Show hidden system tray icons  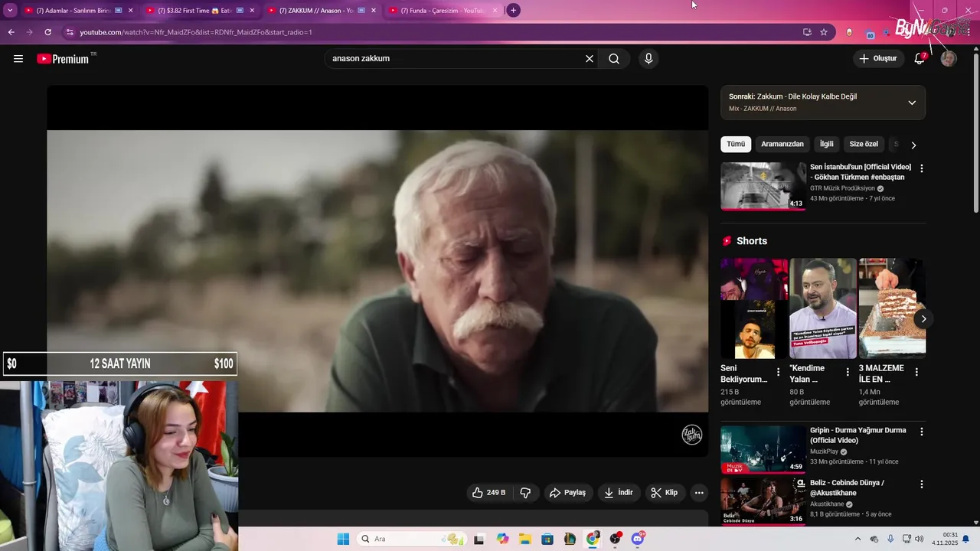pyautogui.click(x=857, y=539)
